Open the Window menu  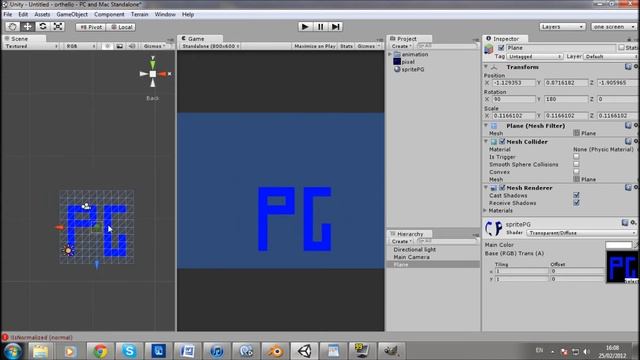click(165, 14)
